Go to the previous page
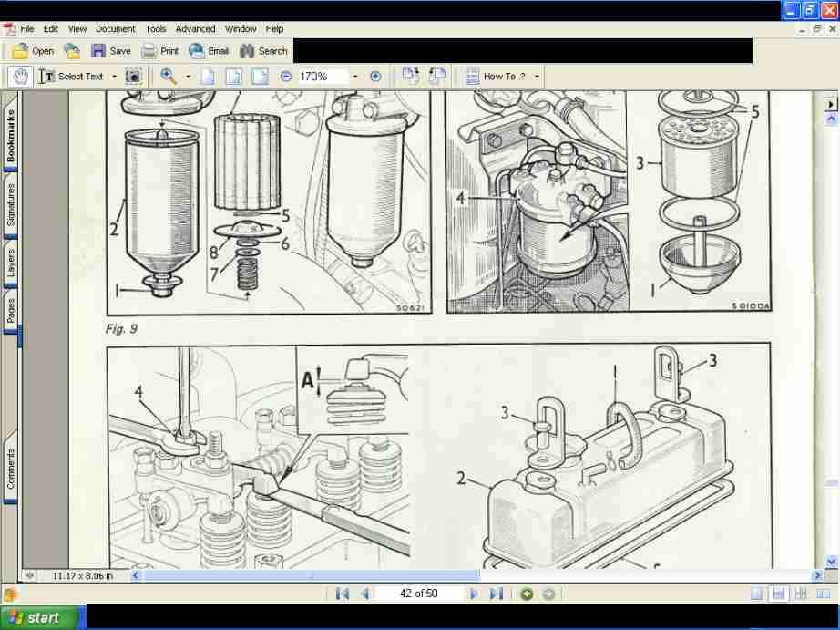Screen dimensions: 840x630 pos(365,594)
